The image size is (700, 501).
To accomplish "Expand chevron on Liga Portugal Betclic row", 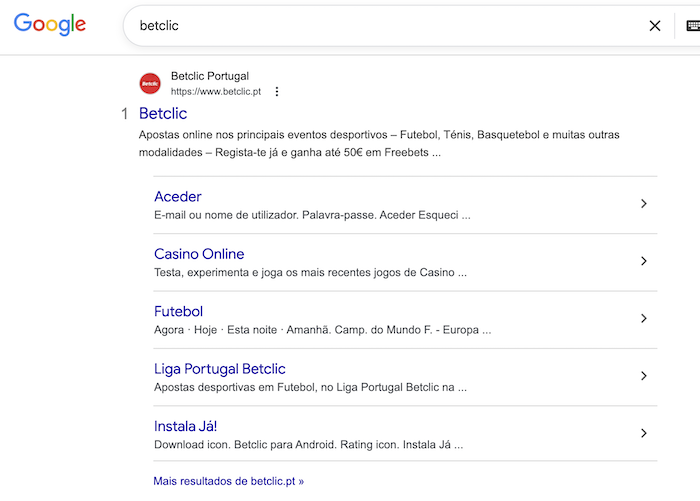I will tap(643, 376).
